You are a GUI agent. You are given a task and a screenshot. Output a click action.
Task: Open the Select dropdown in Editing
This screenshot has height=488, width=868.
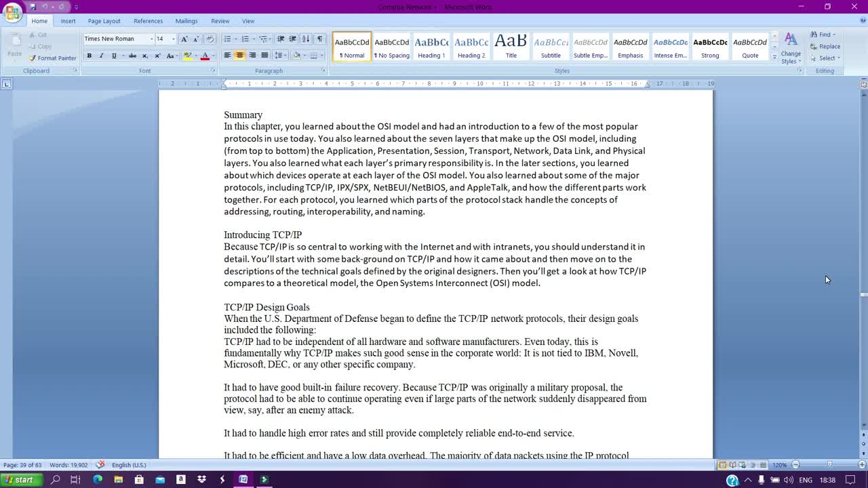pyautogui.click(x=825, y=58)
